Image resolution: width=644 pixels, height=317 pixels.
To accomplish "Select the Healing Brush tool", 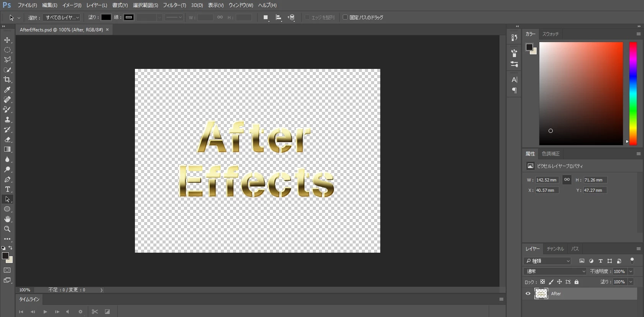I will [7, 100].
